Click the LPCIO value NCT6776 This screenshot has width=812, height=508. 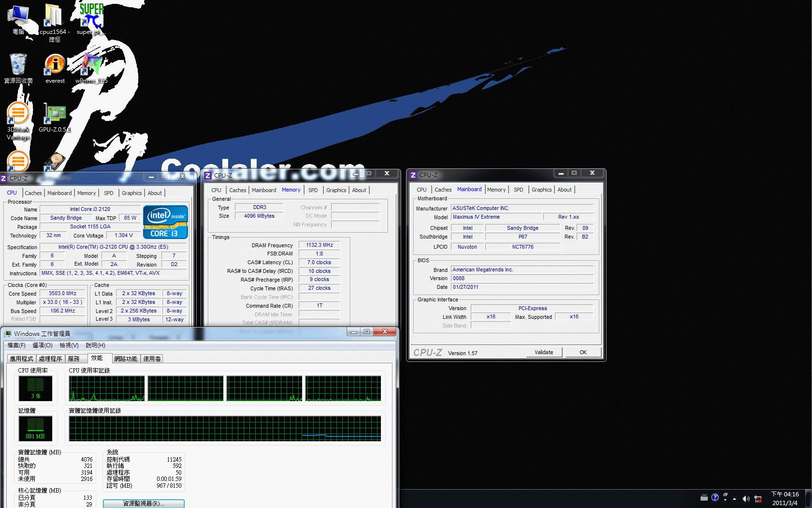point(523,247)
